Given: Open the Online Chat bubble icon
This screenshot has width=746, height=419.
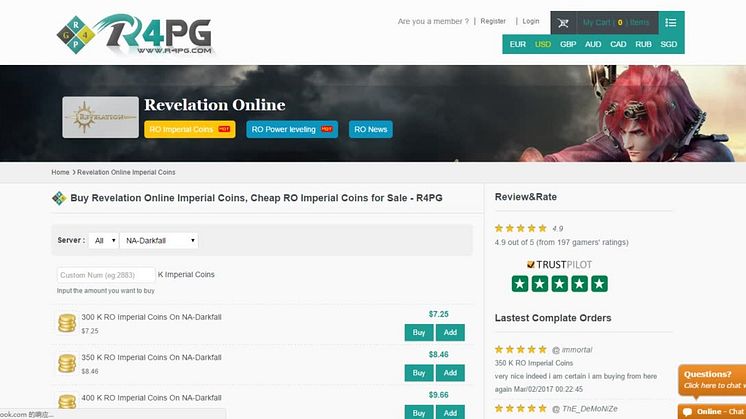Looking at the screenshot, I should pos(687,412).
